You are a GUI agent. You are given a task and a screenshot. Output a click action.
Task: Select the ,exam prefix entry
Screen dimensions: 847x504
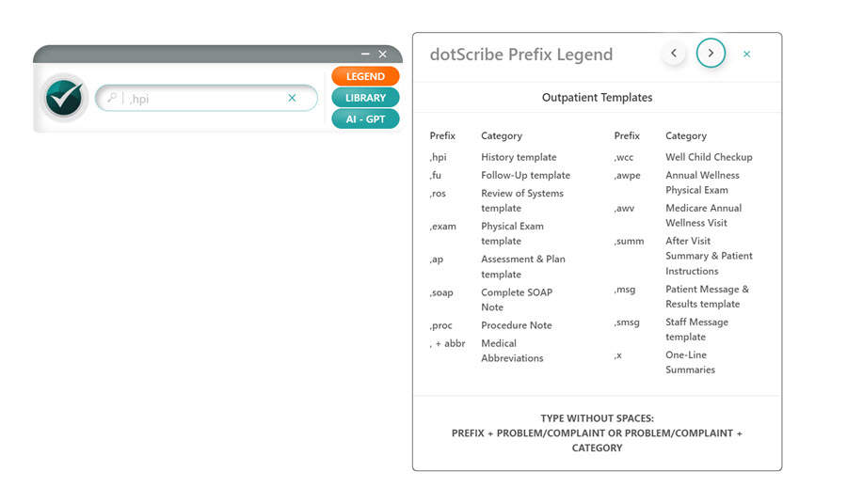point(443,226)
